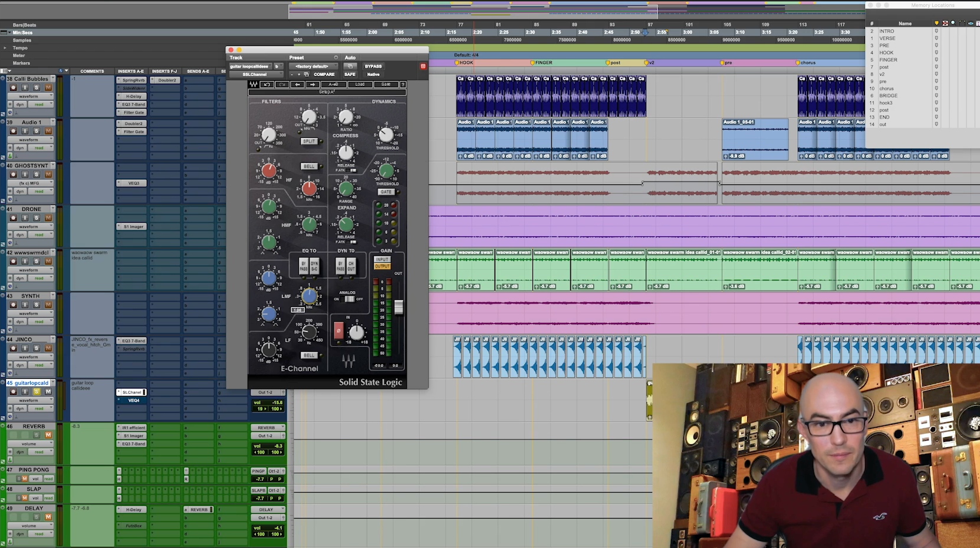
Task: Toggle the EQ TO BYPASS switch
Action: click(304, 266)
